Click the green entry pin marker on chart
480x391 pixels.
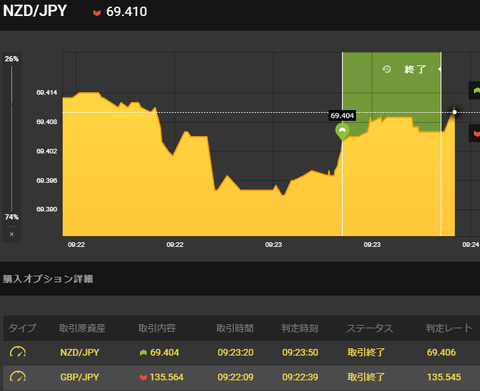pyautogui.click(x=342, y=131)
